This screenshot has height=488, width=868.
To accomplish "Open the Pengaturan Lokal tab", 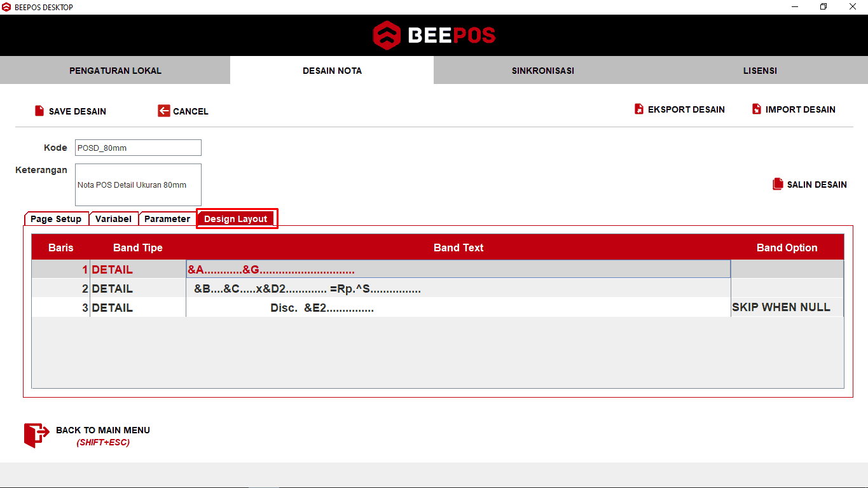I will coord(115,71).
